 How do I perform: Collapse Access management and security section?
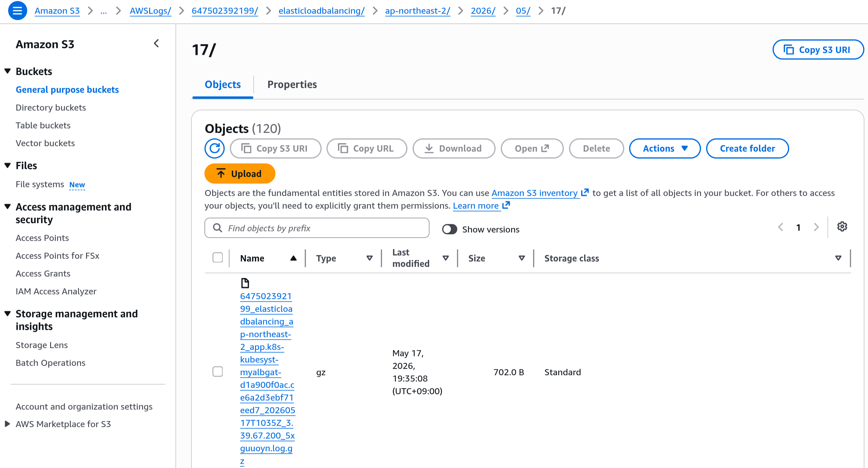pyautogui.click(x=8, y=206)
